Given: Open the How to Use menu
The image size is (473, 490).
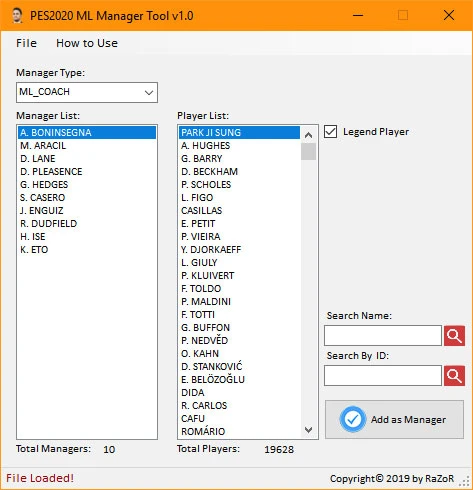Looking at the screenshot, I should click(87, 43).
